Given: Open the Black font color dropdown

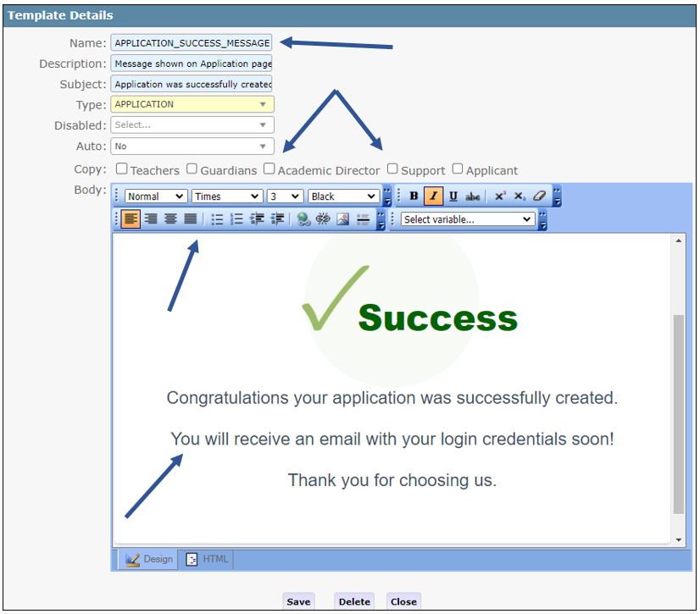Looking at the screenshot, I should (343, 196).
